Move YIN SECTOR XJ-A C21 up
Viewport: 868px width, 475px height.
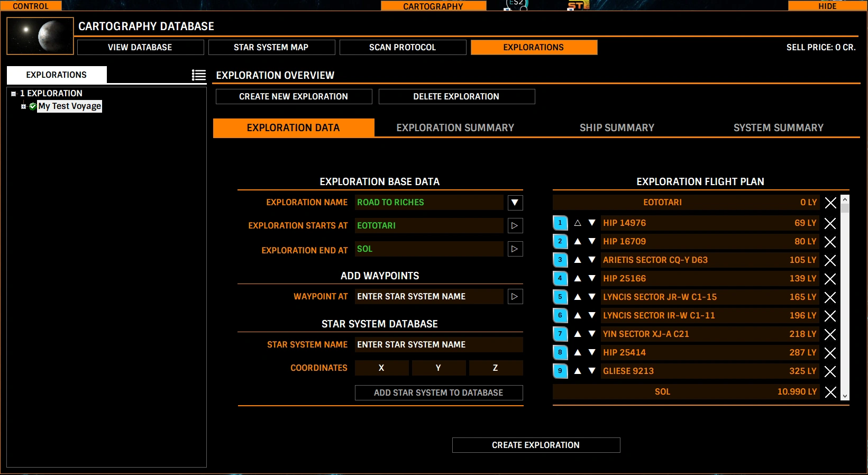point(578,334)
